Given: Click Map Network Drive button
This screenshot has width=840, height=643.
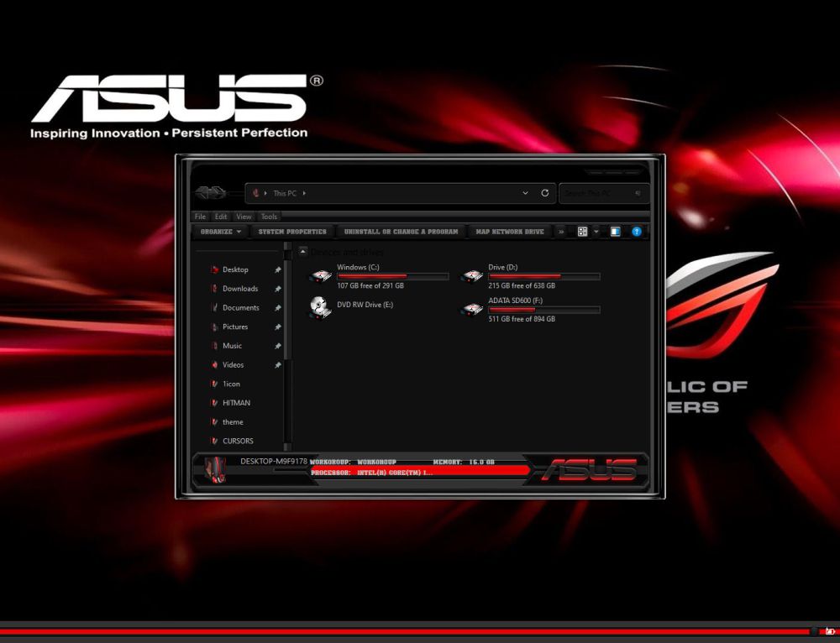Looking at the screenshot, I should tap(510, 232).
